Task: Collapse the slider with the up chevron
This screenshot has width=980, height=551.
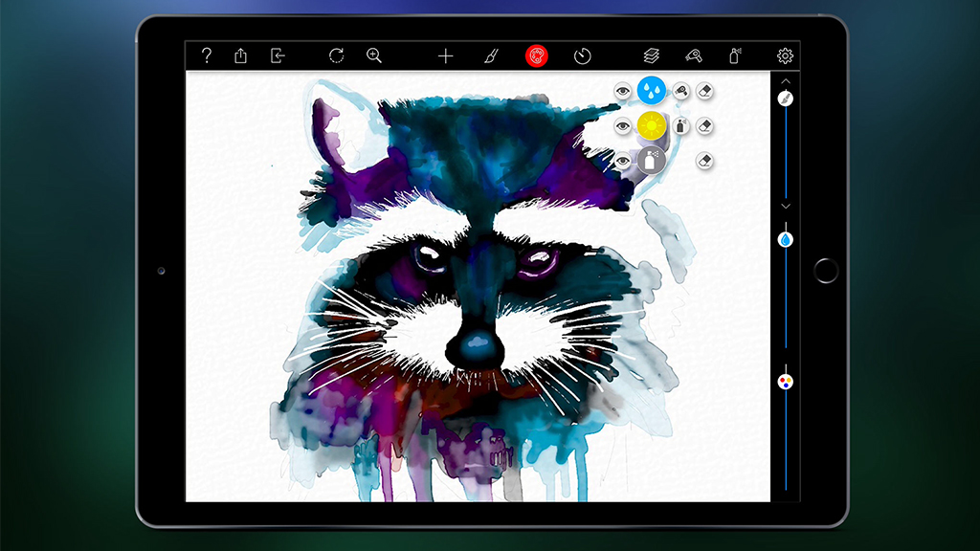Action: point(787,82)
